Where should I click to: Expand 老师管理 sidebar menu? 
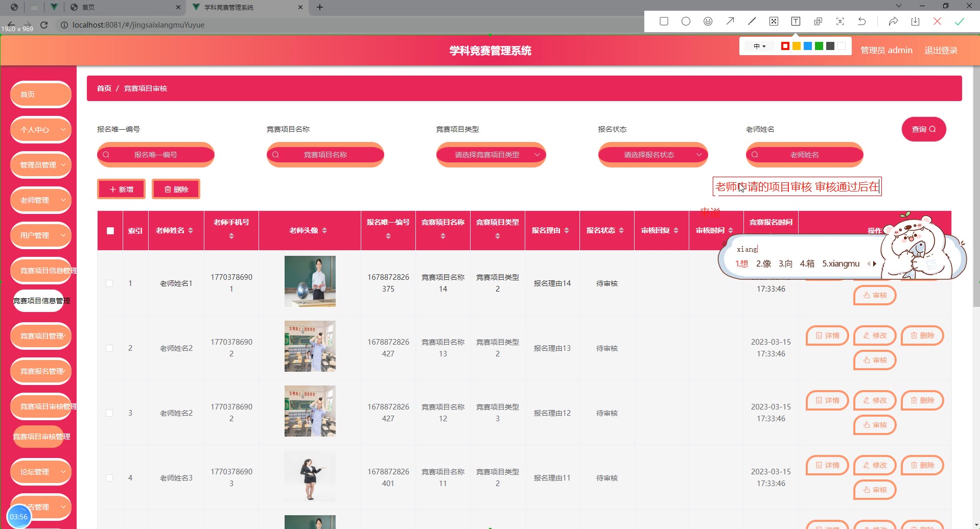click(41, 200)
